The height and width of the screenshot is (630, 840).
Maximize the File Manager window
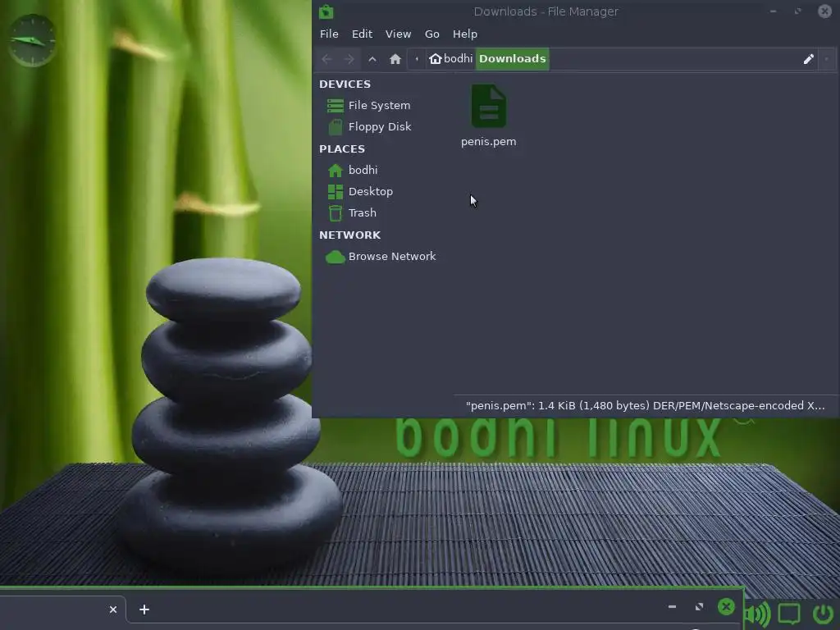point(798,11)
